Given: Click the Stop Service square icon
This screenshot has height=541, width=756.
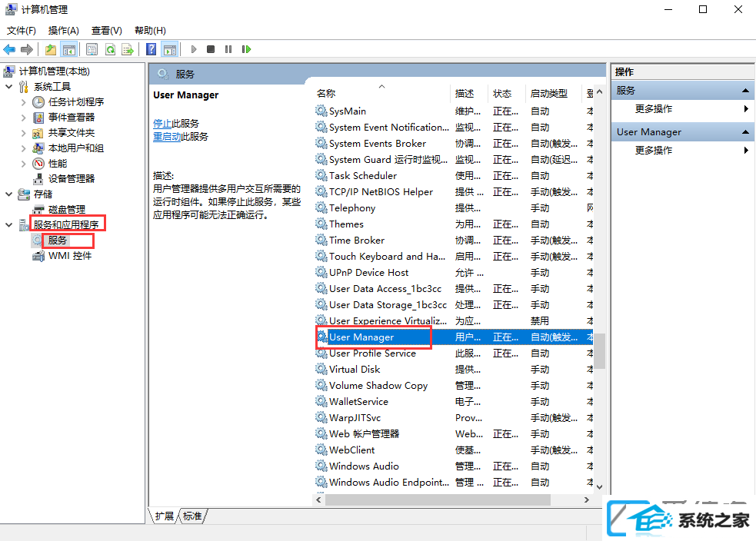Looking at the screenshot, I should 211,49.
